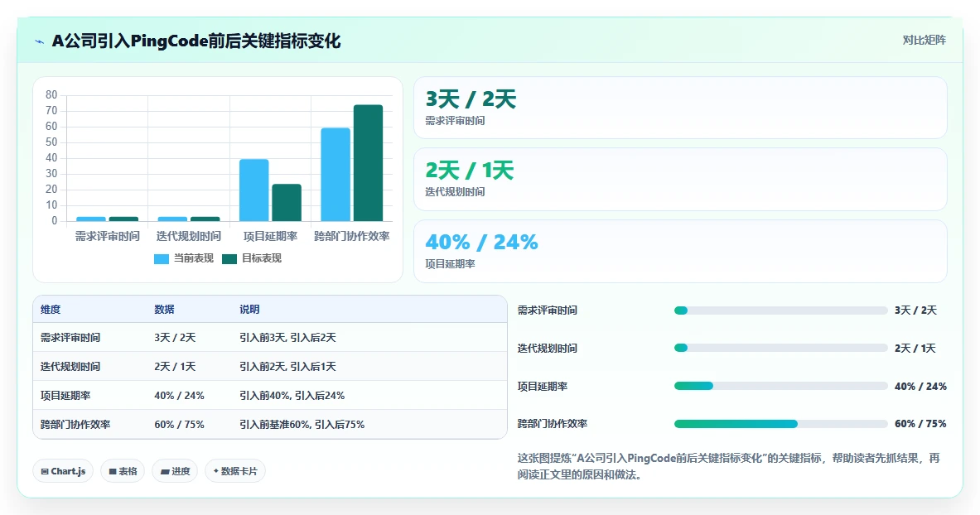The height and width of the screenshot is (515, 980).
Task: Click the progress value 40% / 24%
Action: (920, 386)
